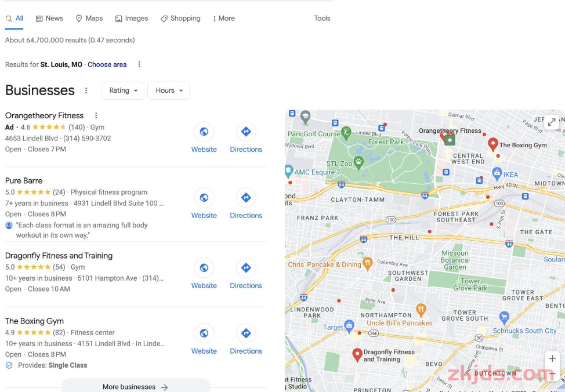Click the About 64,700,000 results text

pos(70,41)
